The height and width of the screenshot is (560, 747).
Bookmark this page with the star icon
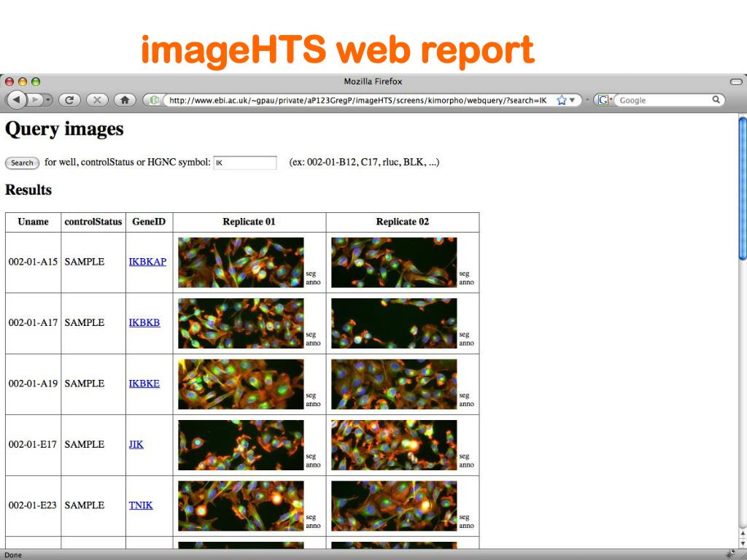[562, 100]
